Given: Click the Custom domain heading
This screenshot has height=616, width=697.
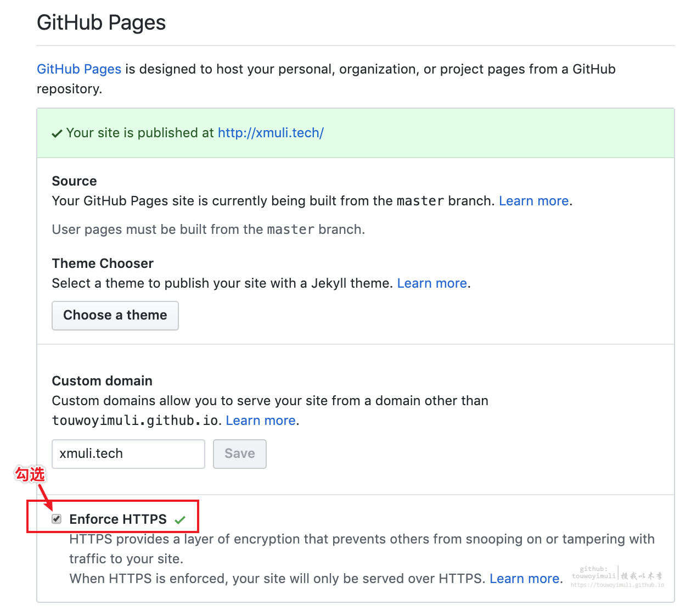Looking at the screenshot, I should pos(102,381).
